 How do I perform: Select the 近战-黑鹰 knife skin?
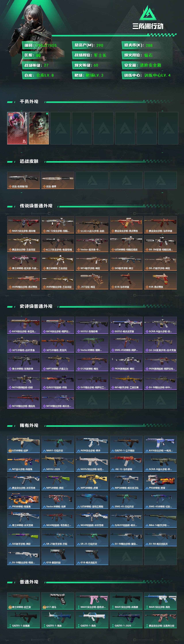[x=58, y=180]
